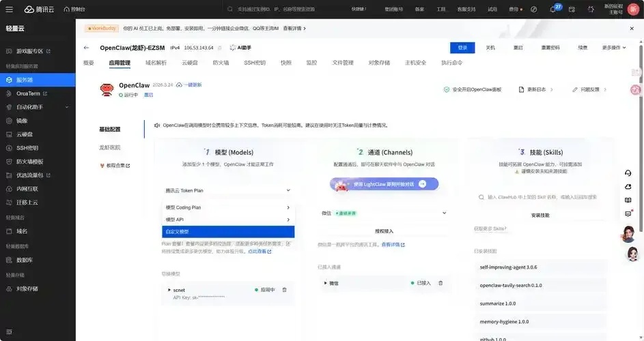The height and width of the screenshot is (341, 644).
Task: Click the magnifier icon in the top search bar
Action: 230,9
